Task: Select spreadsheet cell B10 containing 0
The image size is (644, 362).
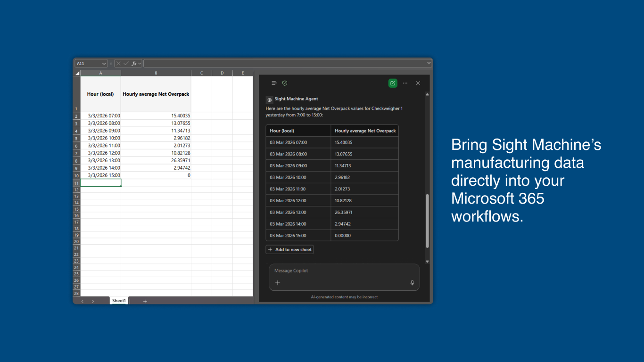Action: point(156,175)
